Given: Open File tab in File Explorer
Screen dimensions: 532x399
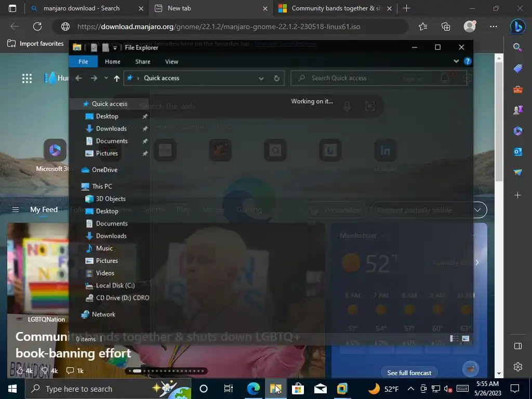Looking at the screenshot, I should pyautogui.click(x=83, y=61).
